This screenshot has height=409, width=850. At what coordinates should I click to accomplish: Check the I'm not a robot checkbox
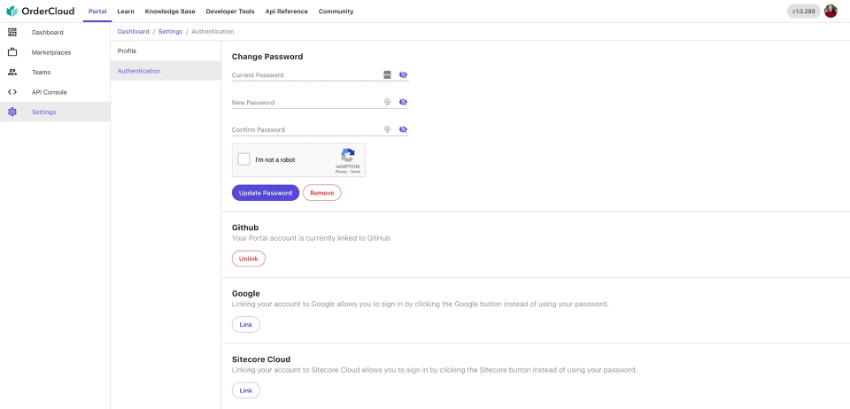pos(244,159)
